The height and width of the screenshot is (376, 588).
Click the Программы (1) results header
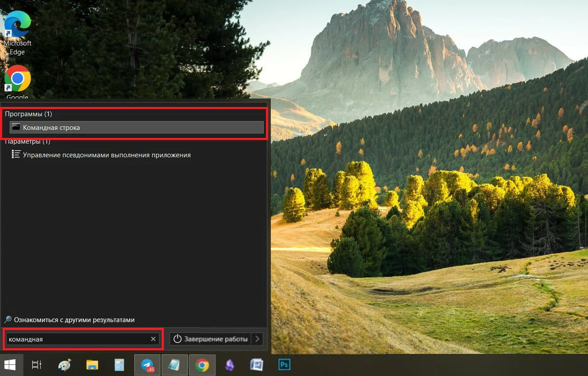tap(28, 114)
